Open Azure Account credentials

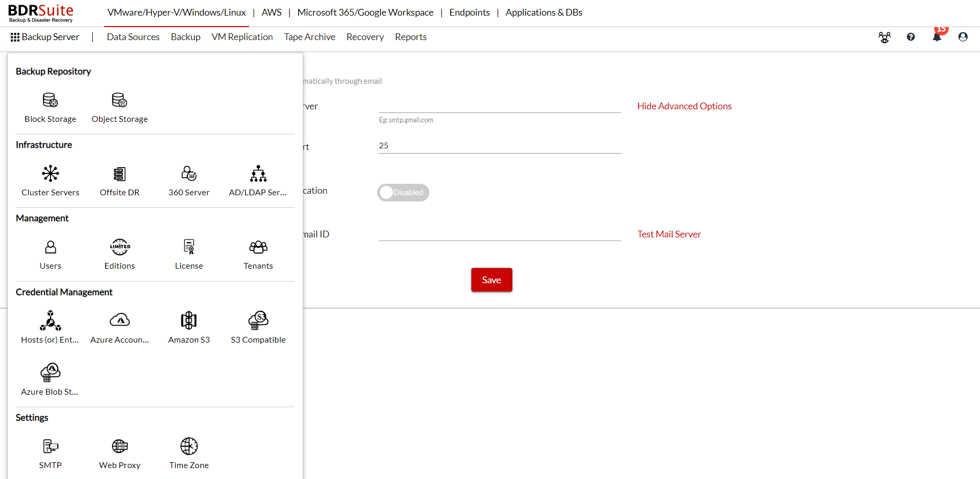(x=120, y=328)
